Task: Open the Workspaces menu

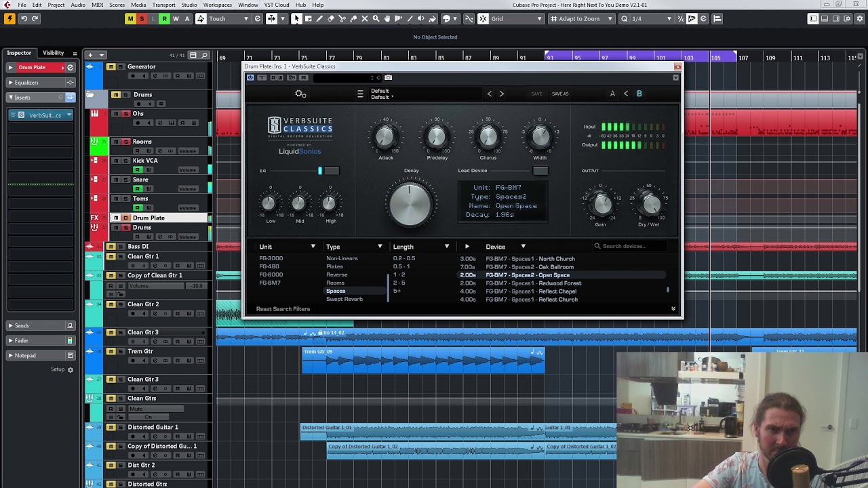Action: [218, 5]
